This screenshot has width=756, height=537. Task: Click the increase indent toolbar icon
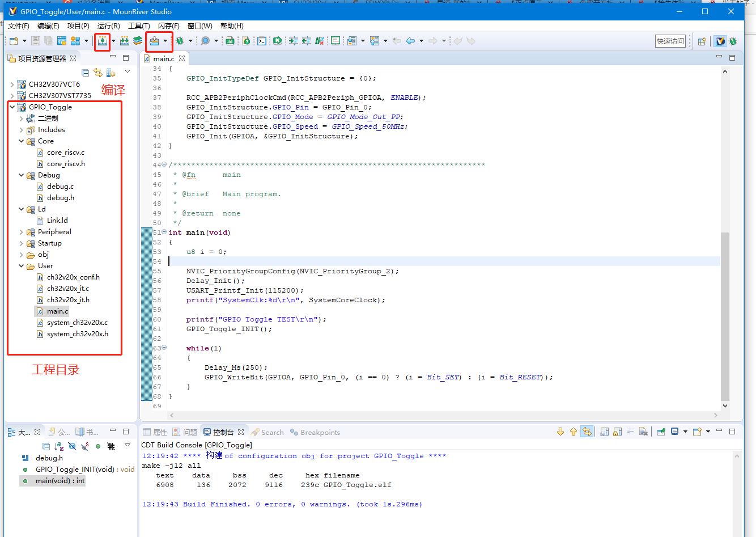click(293, 41)
